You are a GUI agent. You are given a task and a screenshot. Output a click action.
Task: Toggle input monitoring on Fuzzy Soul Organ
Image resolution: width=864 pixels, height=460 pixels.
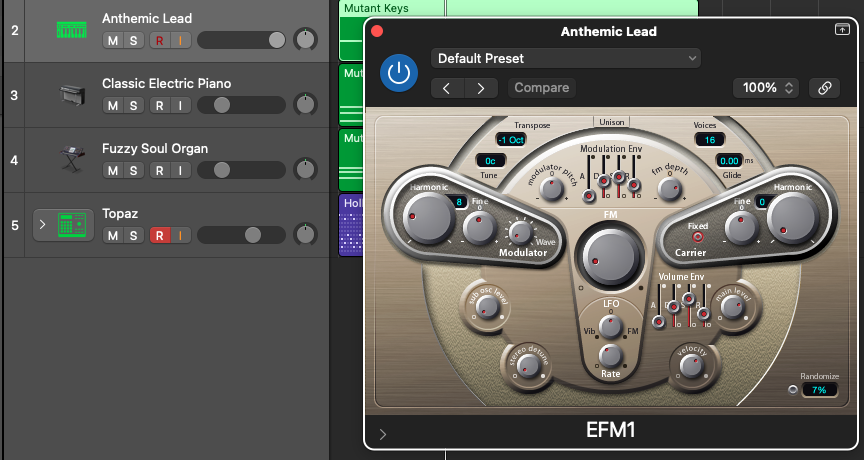pyautogui.click(x=180, y=170)
